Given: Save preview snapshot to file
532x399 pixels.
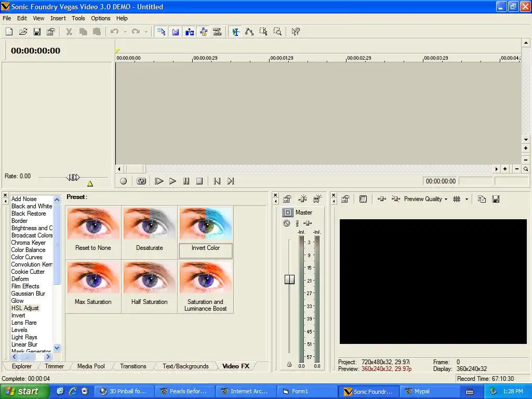Looking at the screenshot, I should point(496,199).
